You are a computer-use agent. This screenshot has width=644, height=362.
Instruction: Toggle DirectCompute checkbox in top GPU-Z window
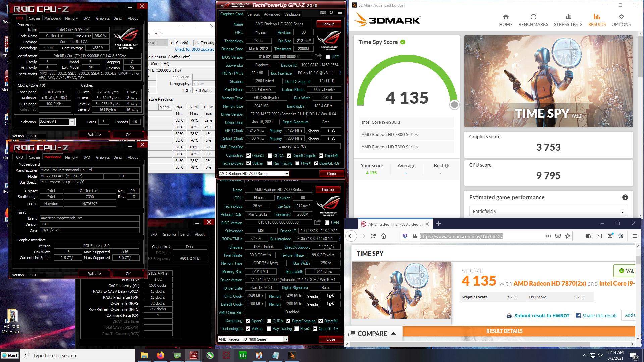(x=289, y=156)
